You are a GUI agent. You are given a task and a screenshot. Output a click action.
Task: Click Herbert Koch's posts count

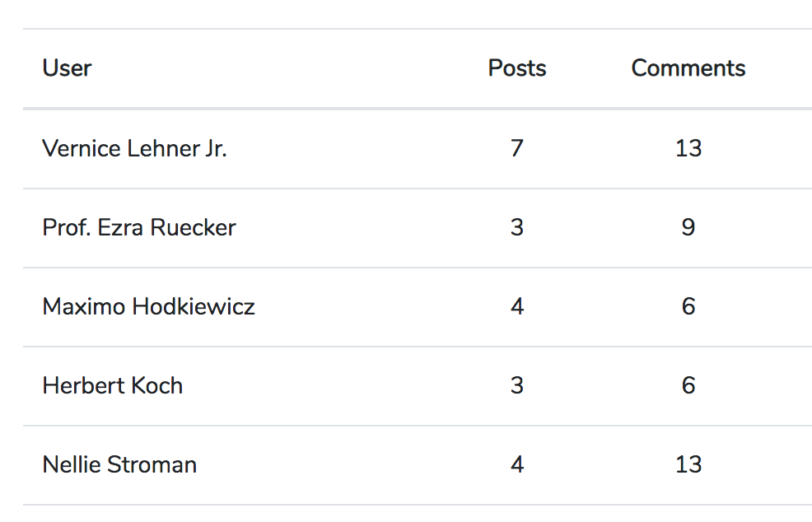pyautogui.click(x=516, y=385)
